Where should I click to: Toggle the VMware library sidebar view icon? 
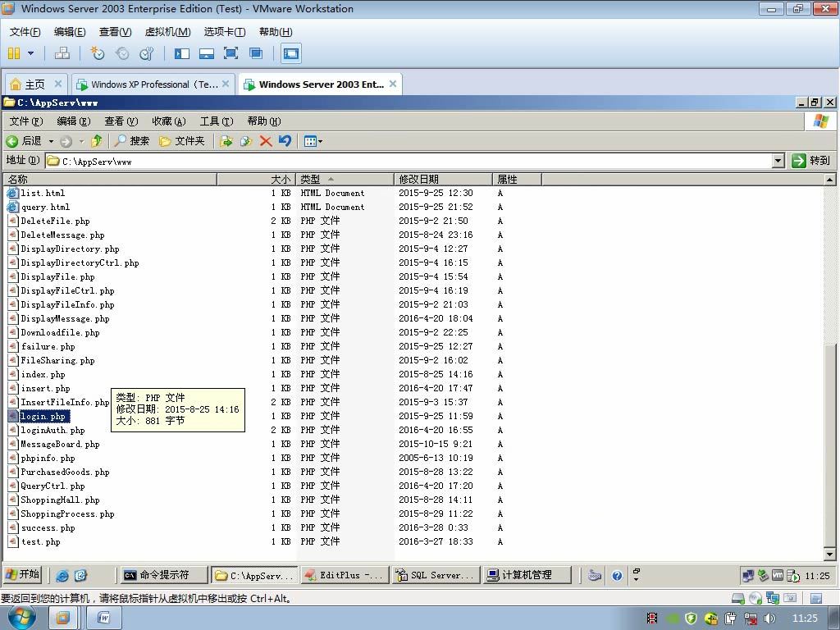click(x=182, y=53)
